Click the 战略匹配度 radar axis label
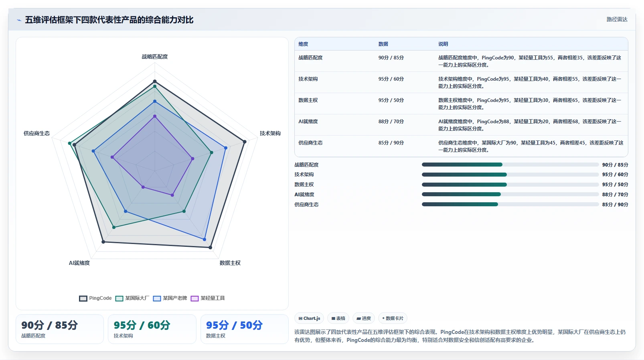The width and height of the screenshot is (644, 360). coord(155,57)
